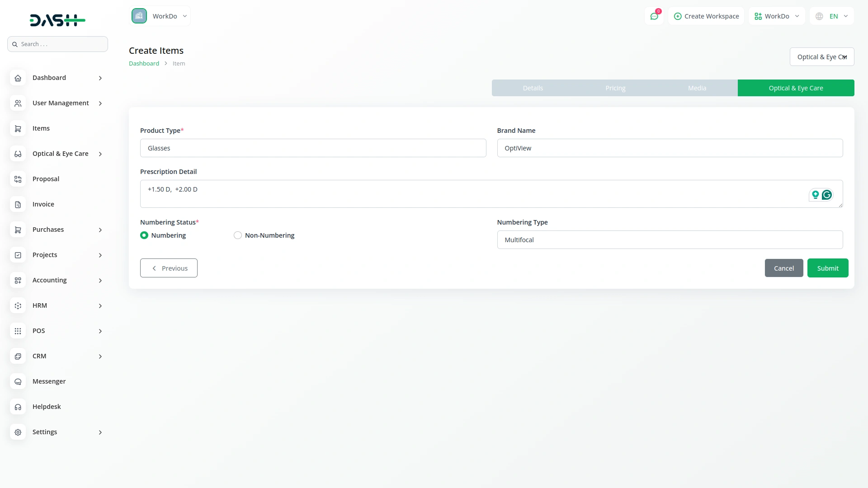Select the Numbering radio button
This screenshot has height=488, width=868.
(x=144, y=235)
